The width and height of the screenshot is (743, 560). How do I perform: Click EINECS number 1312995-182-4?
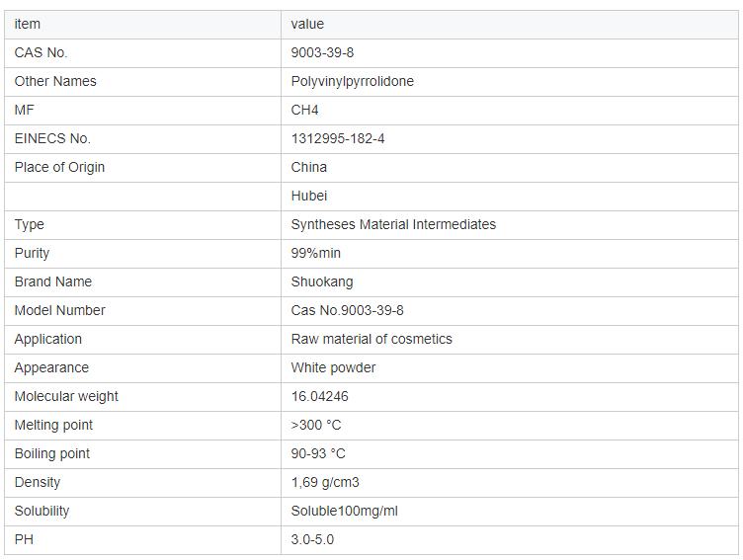coord(338,138)
